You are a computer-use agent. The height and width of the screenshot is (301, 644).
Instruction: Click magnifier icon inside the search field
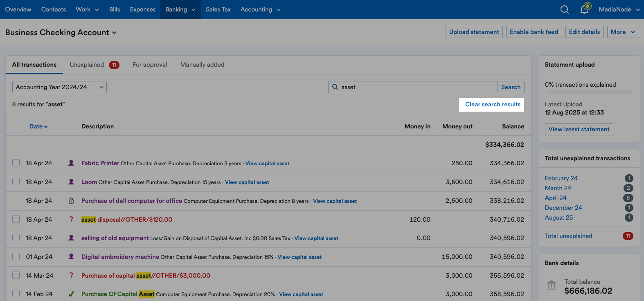pos(335,87)
